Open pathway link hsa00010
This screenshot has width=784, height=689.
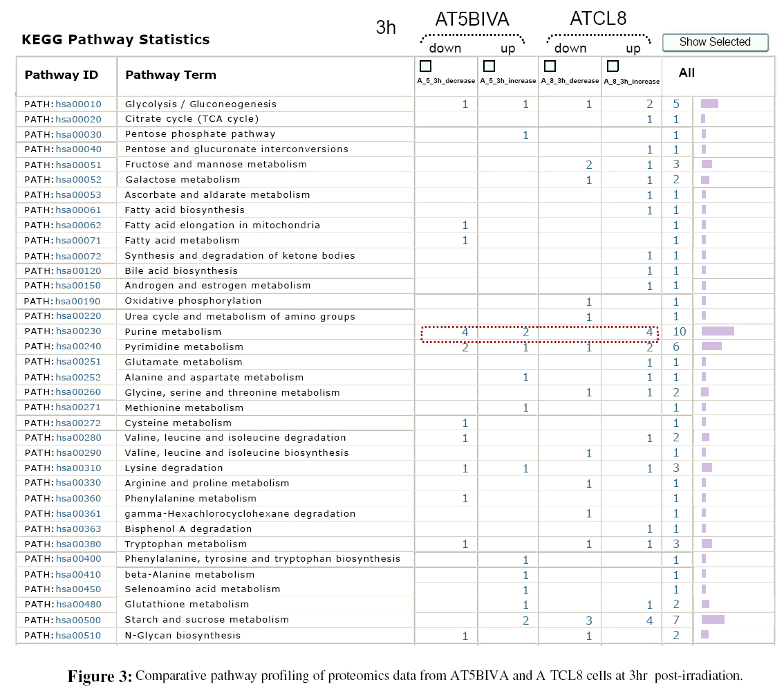pos(78,104)
